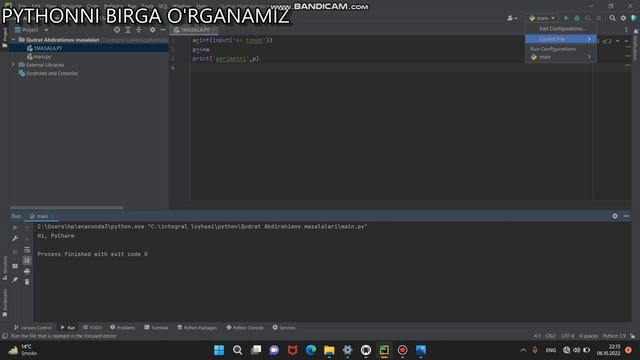Click the green Run button in toolbar
Screen dimensions: 640x360
click(566, 18)
